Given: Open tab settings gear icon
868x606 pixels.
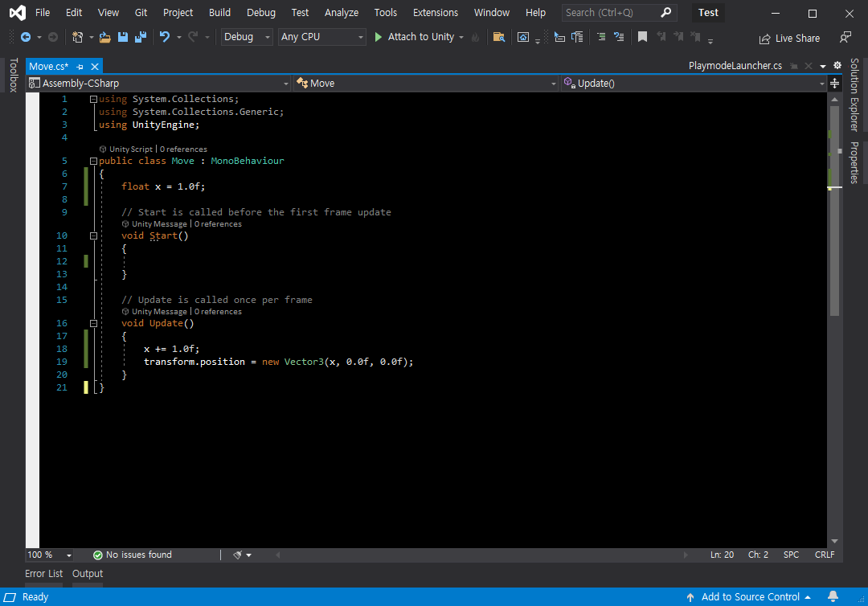Looking at the screenshot, I should tap(837, 65).
